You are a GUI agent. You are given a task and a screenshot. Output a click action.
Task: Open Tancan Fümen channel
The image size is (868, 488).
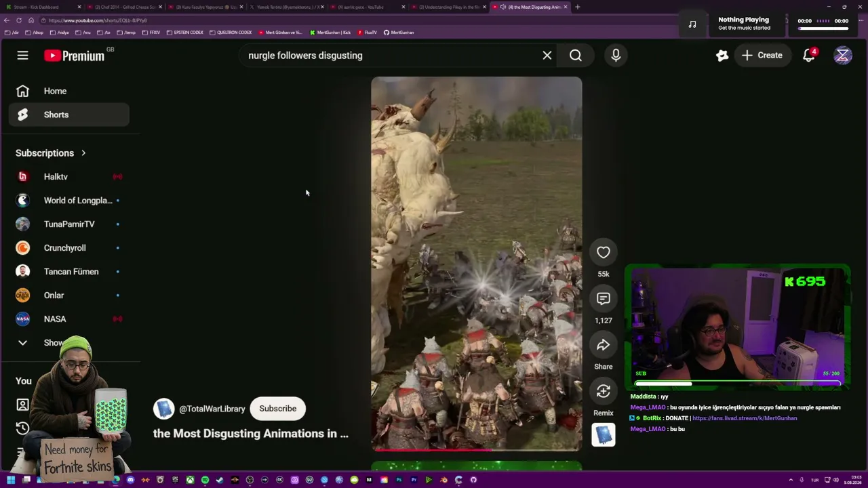(68, 272)
